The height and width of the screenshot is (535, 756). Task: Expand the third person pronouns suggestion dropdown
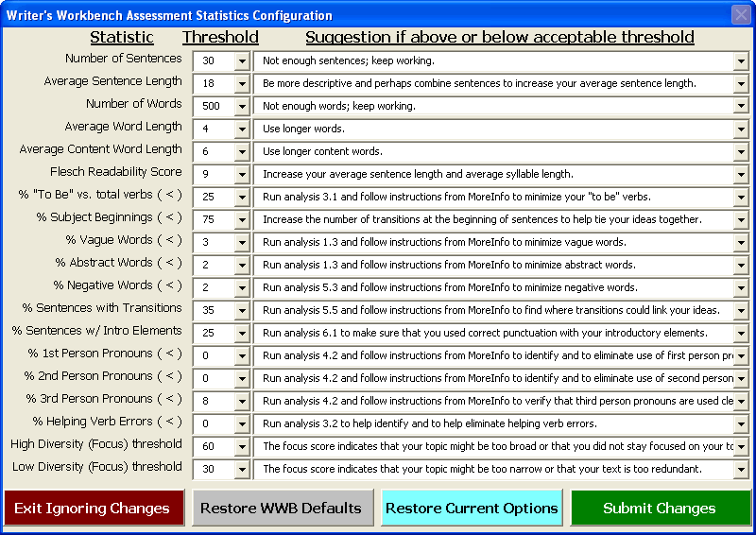pos(741,401)
